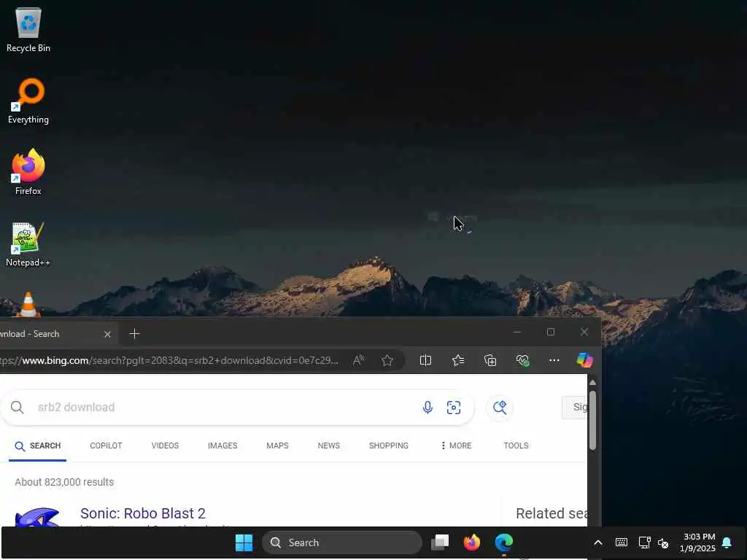Screen dimensions: 747x560
Task: Click the Bing deep search icon
Action: point(500,407)
